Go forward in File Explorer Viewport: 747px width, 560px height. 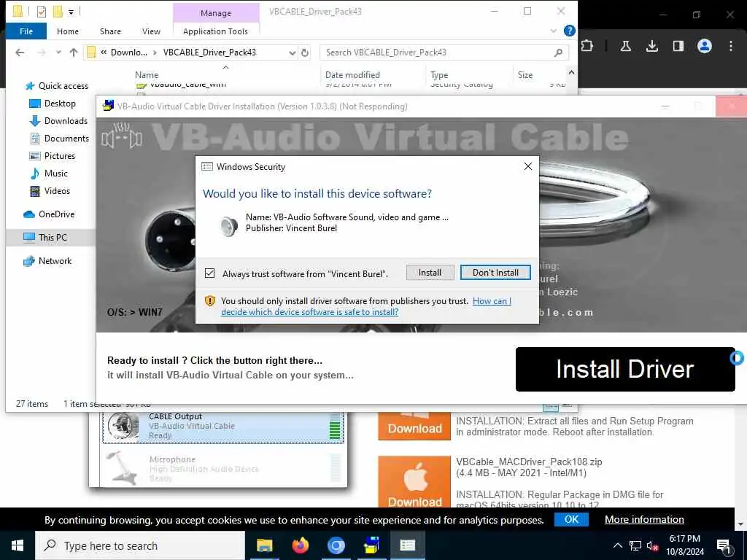(x=42, y=52)
